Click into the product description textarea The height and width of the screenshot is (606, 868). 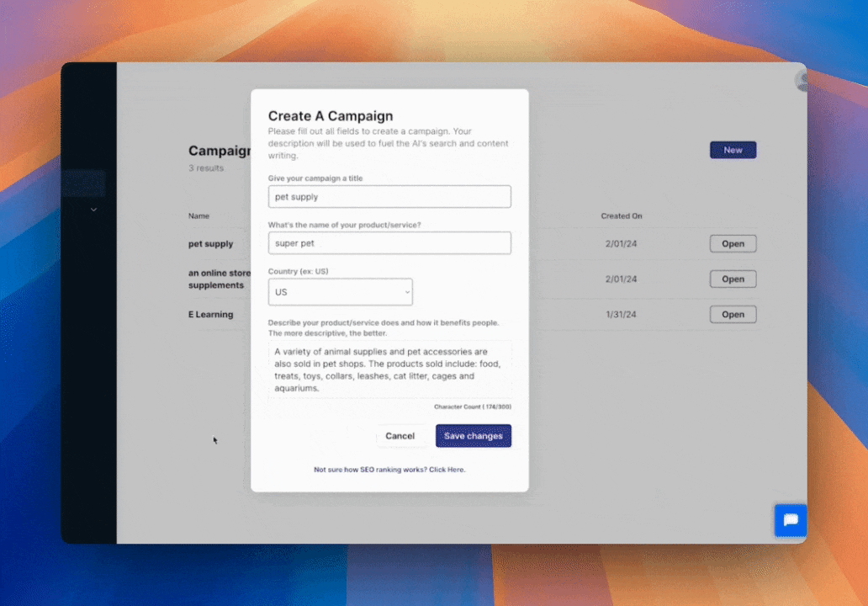tap(389, 370)
